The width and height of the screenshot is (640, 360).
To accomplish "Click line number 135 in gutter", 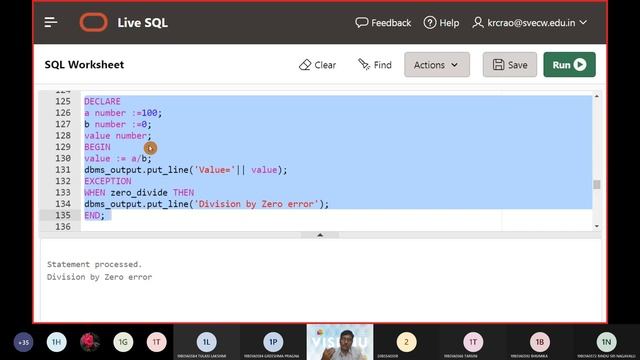I will click(63, 215).
